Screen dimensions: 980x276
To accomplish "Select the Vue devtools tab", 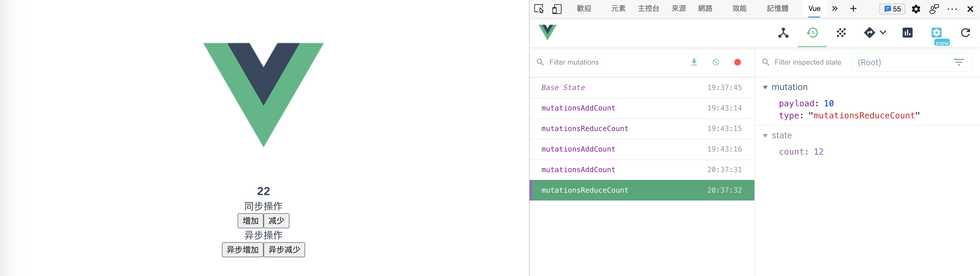I will [814, 8].
